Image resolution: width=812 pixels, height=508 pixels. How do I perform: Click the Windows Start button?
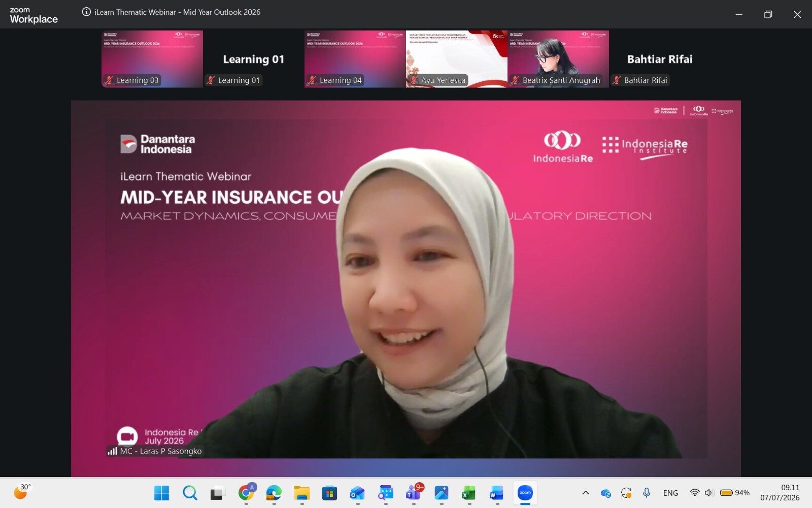point(162,493)
